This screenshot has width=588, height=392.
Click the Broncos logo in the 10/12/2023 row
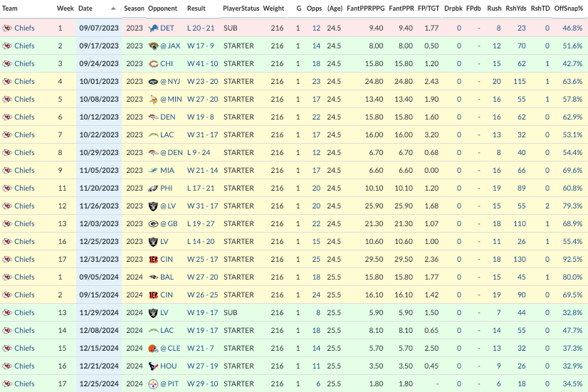tap(153, 117)
